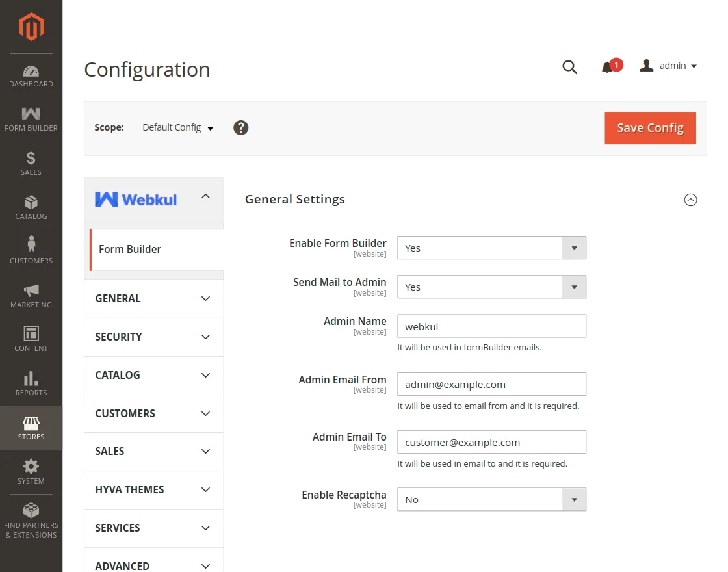Screen dimensions: 728x572
Task: Open the Dashboard menu icon
Action: (x=31, y=71)
